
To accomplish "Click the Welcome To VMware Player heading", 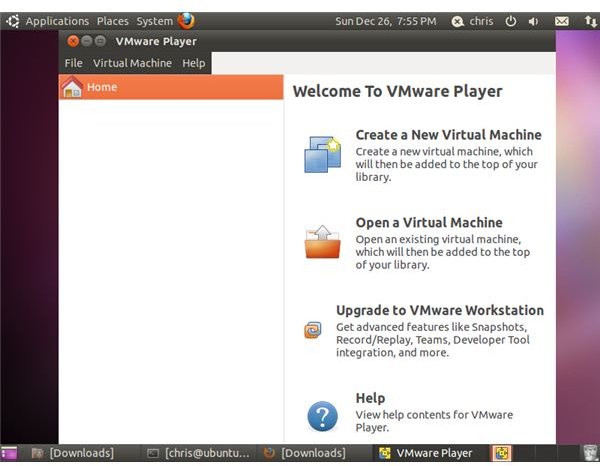I will tap(398, 91).
